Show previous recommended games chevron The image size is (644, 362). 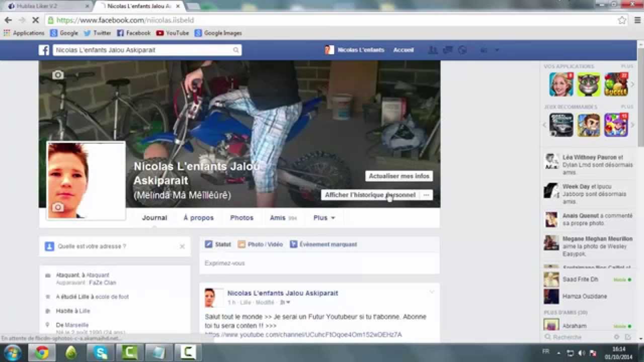[x=544, y=125]
